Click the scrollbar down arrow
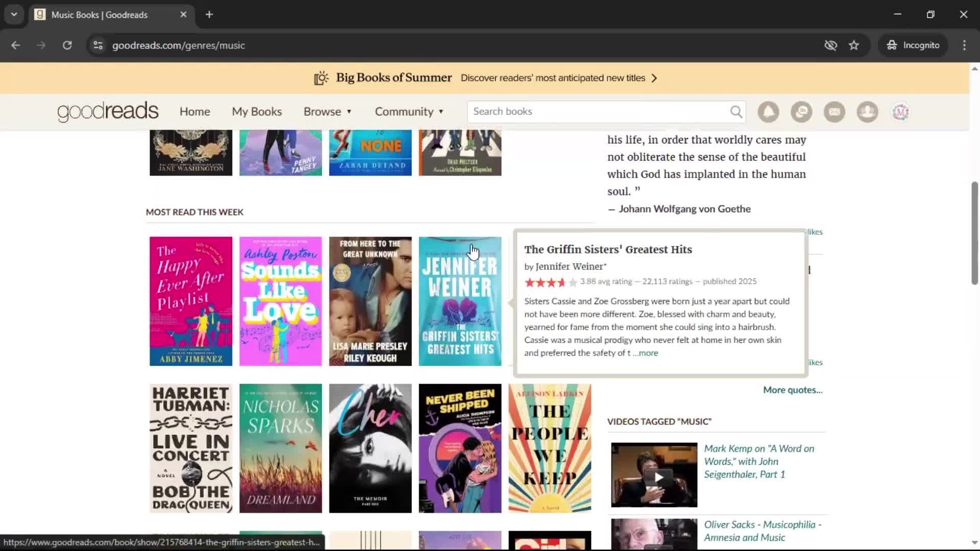This screenshot has width=980, height=551. point(974,543)
